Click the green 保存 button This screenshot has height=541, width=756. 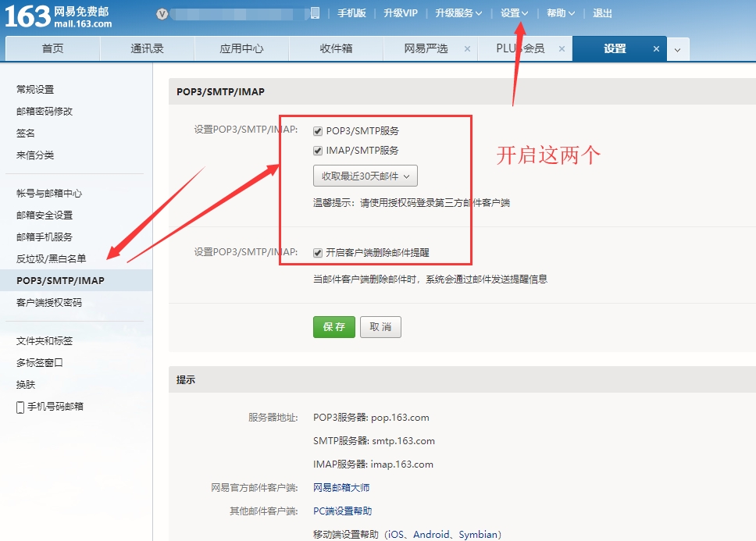[x=333, y=327]
